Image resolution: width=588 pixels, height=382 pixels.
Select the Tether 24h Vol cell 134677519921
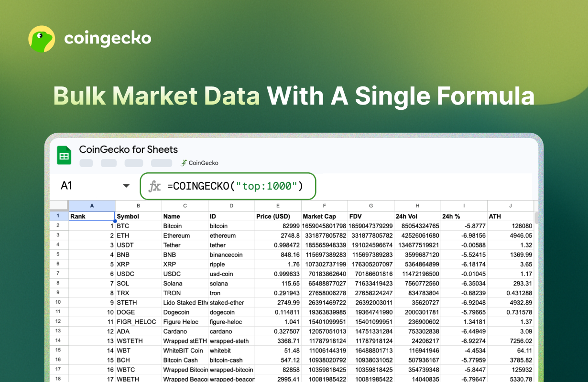click(417, 245)
